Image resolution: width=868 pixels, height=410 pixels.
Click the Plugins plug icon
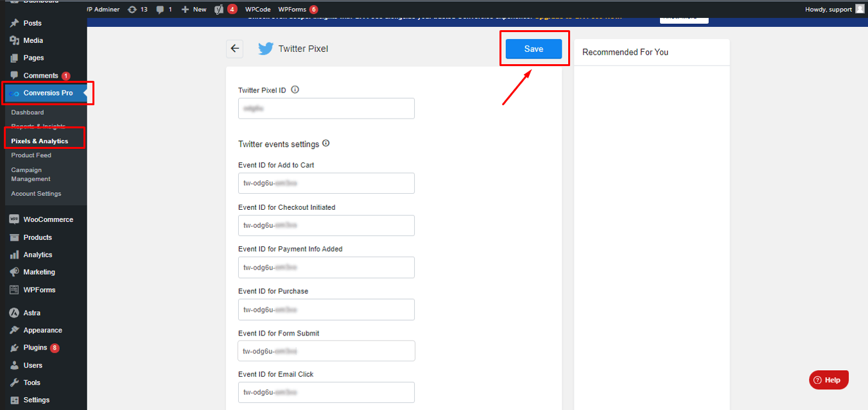(x=14, y=348)
